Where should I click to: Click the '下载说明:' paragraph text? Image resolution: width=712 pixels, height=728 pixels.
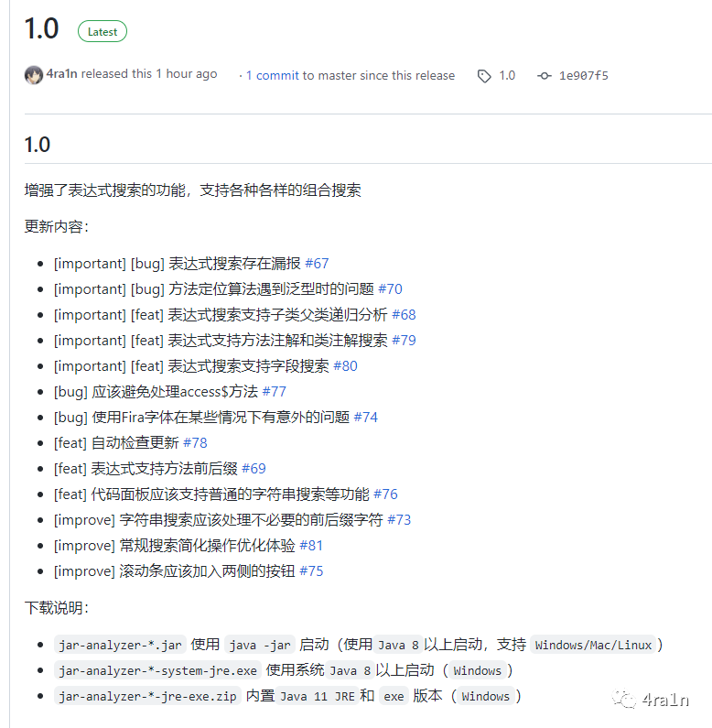coord(56,608)
